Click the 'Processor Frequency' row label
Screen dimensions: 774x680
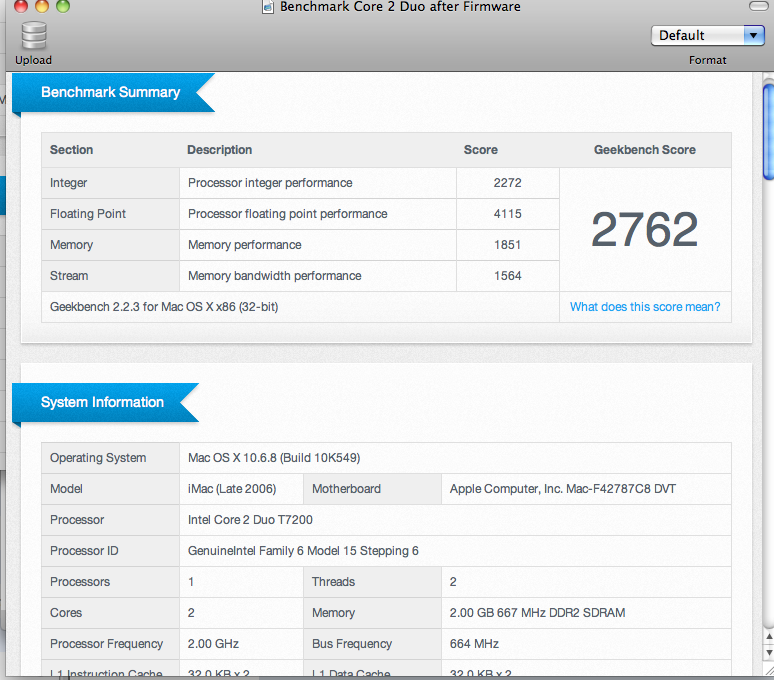[106, 644]
